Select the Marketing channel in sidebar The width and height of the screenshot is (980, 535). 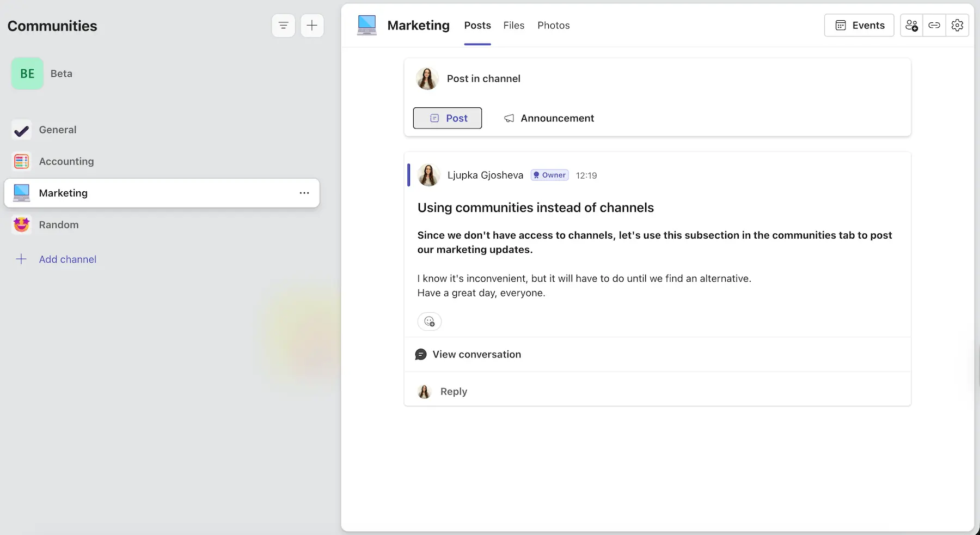coord(63,193)
